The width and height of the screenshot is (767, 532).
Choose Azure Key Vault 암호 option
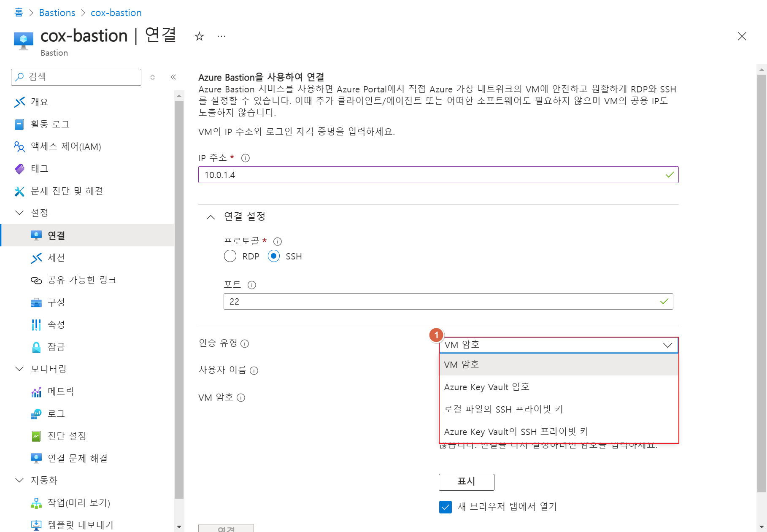[x=559, y=387]
